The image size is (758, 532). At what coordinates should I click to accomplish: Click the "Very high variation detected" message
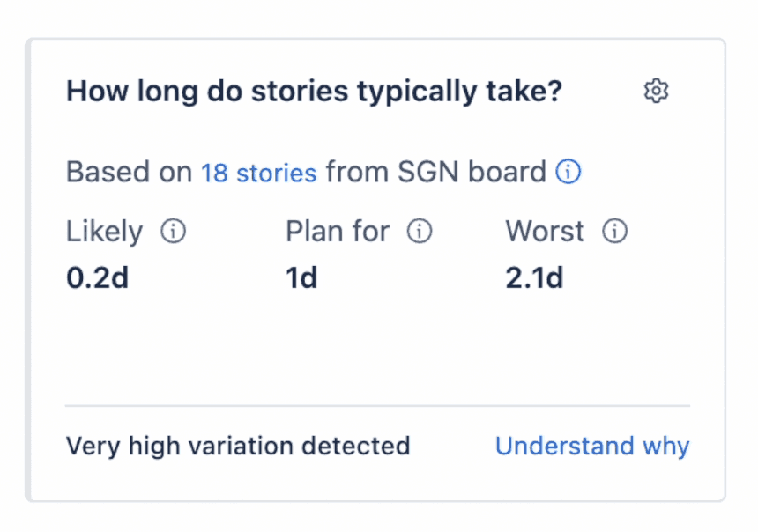coord(238,446)
